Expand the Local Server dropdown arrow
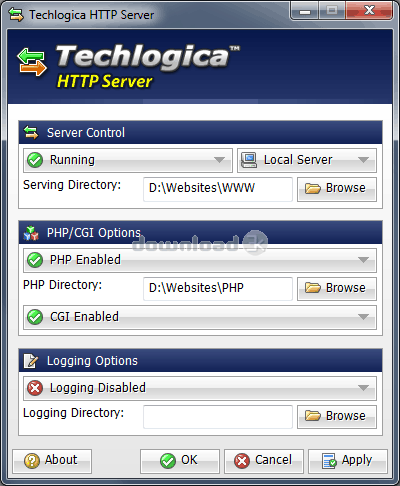This screenshot has width=400, height=486. (x=363, y=160)
